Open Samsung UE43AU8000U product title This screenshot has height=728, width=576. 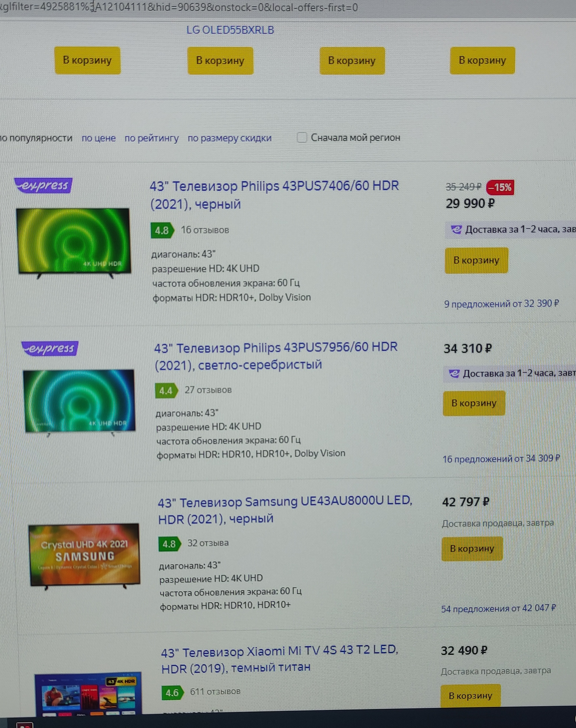[x=285, y=510]
